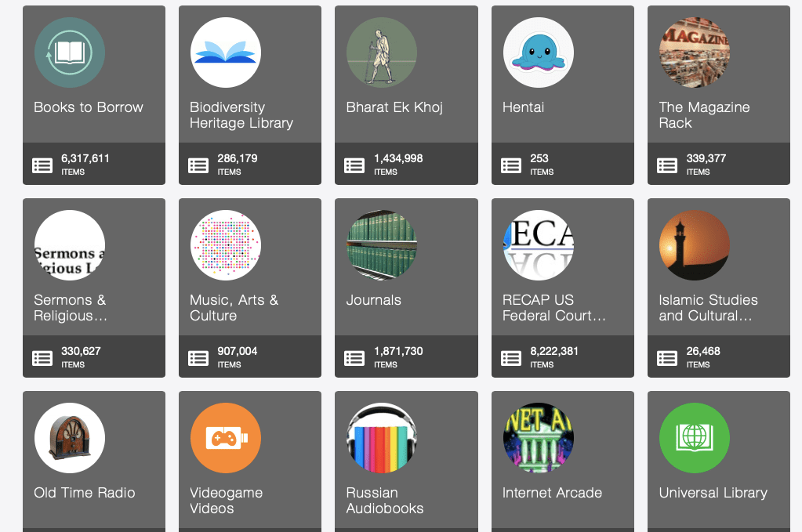
Task: Click the Old Time Radio icon
Action: point(69,438)
